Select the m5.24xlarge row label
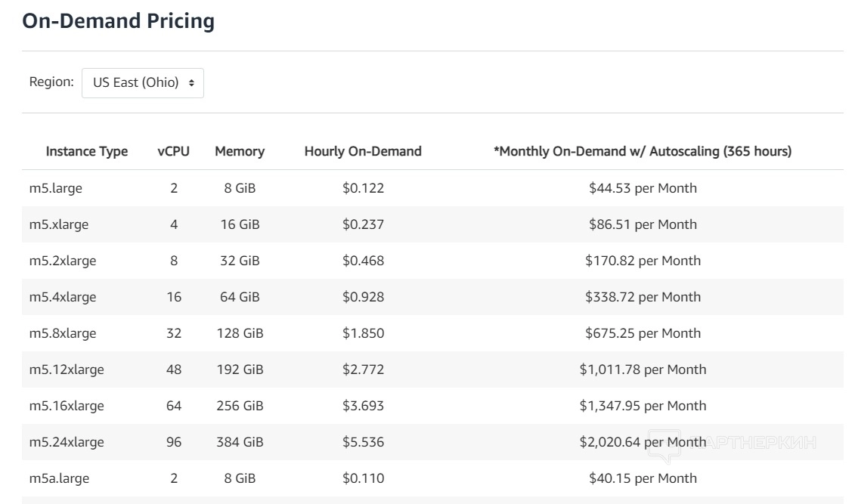This screenshot has height=504, width=855. pos(67,442)
